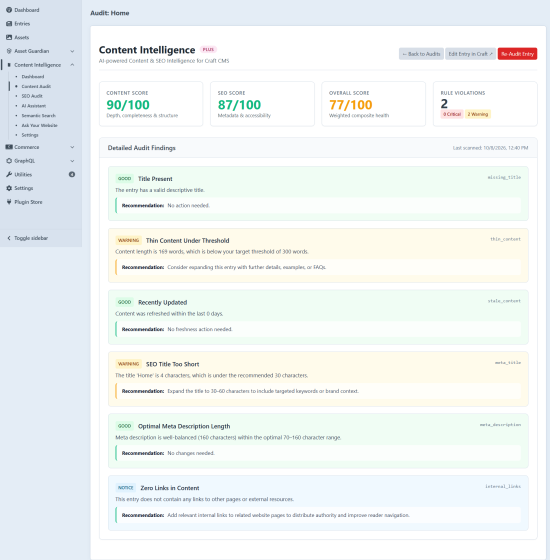Click the Entries sidebar label
Image resolution: width=550 pixels, height=560 pixels.
coord(22,24)
